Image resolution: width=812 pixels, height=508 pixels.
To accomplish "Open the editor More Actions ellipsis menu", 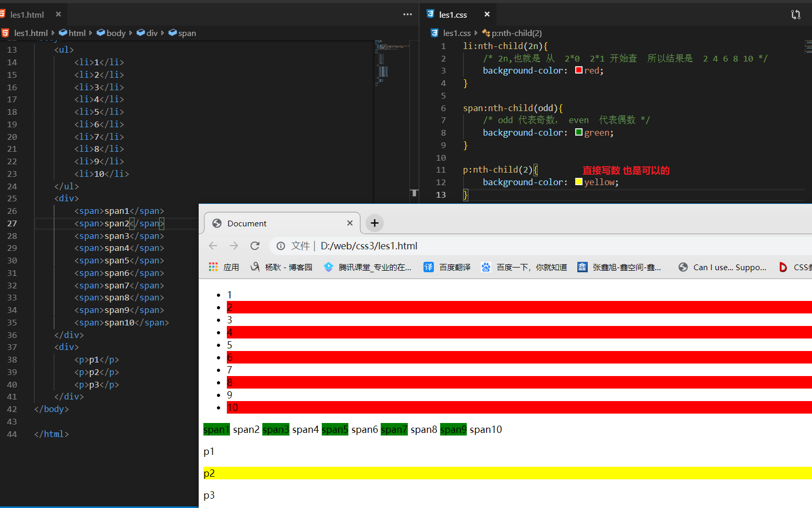I will 407,15.
